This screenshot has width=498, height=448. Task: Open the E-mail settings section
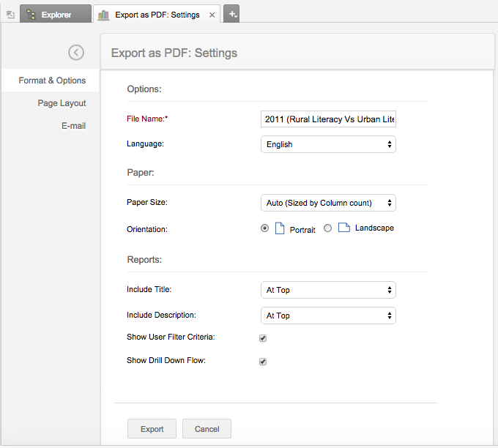pyautogui.click(x=73, y=126)
